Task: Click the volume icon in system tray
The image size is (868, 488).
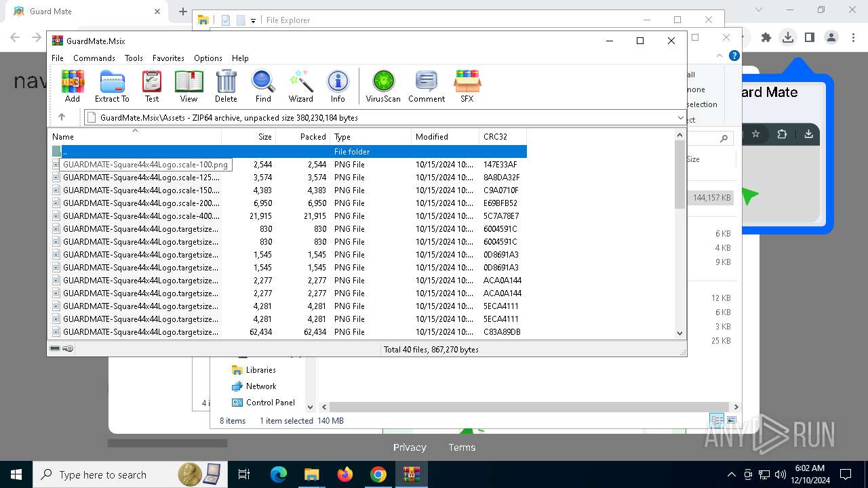Action: point(781,474)
